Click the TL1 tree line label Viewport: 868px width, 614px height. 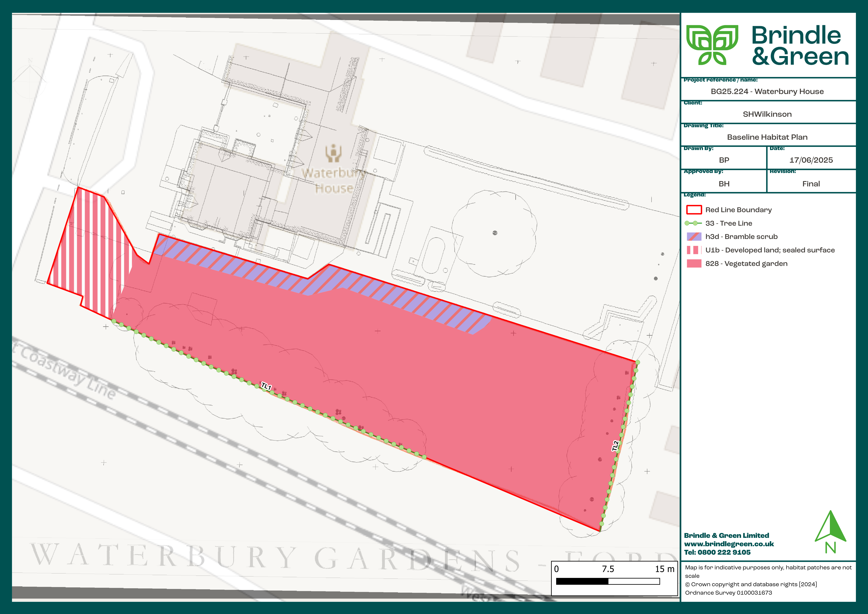(267, 387)
